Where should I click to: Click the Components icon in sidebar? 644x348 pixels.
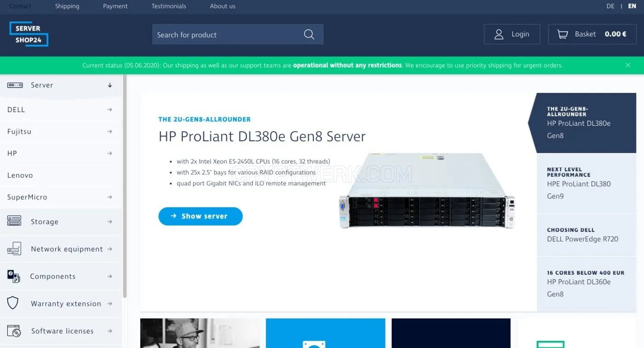14,276
